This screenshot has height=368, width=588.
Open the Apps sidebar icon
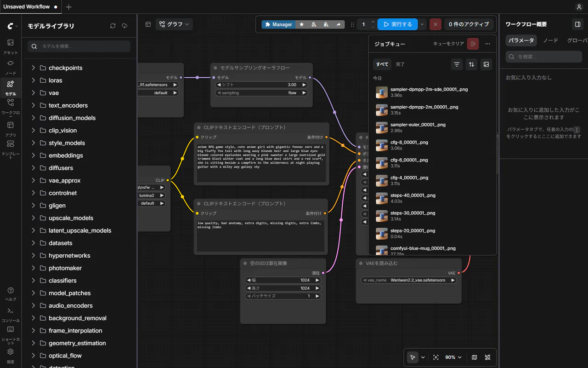click(x=11, y=128)
